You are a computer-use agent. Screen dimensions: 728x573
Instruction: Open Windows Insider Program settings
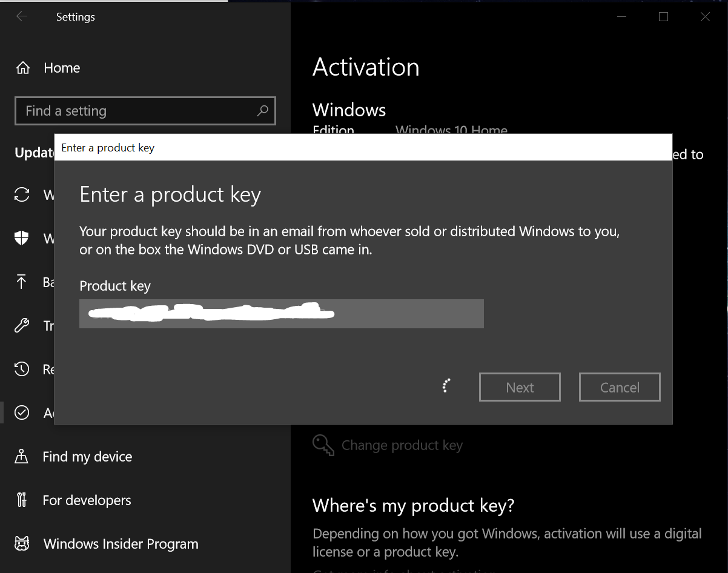coord(121,544)
